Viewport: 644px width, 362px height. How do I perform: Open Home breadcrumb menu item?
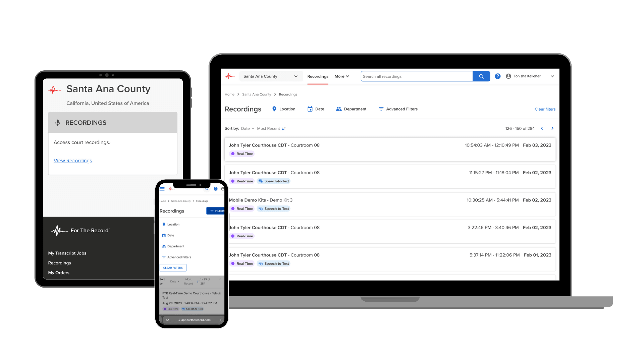coord(229,94)
